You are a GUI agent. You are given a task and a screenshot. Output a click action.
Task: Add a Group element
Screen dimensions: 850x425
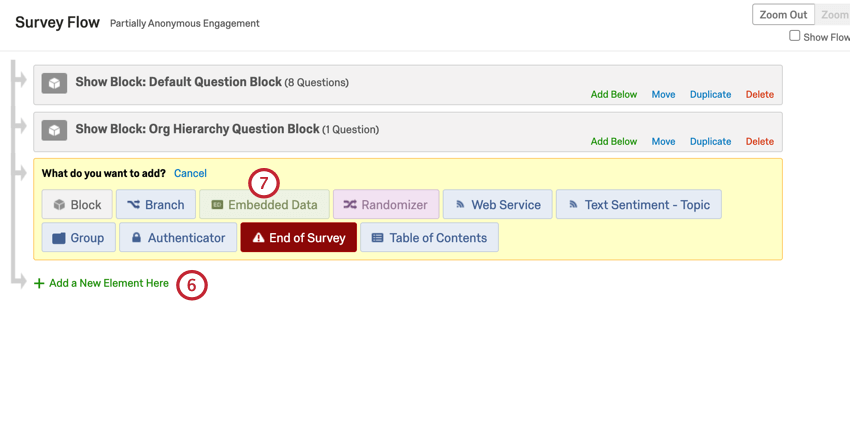(x=78, y=238)
